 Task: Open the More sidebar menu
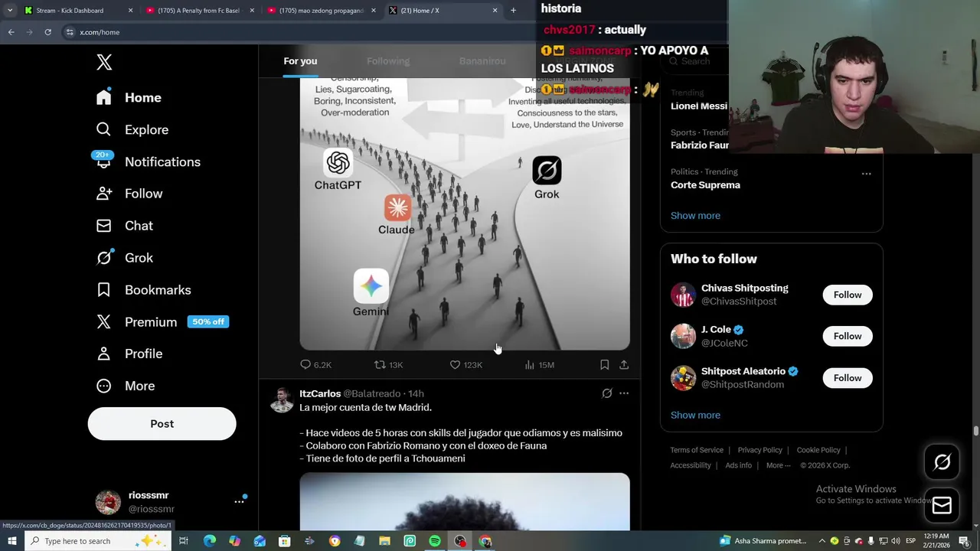point(125,386)
